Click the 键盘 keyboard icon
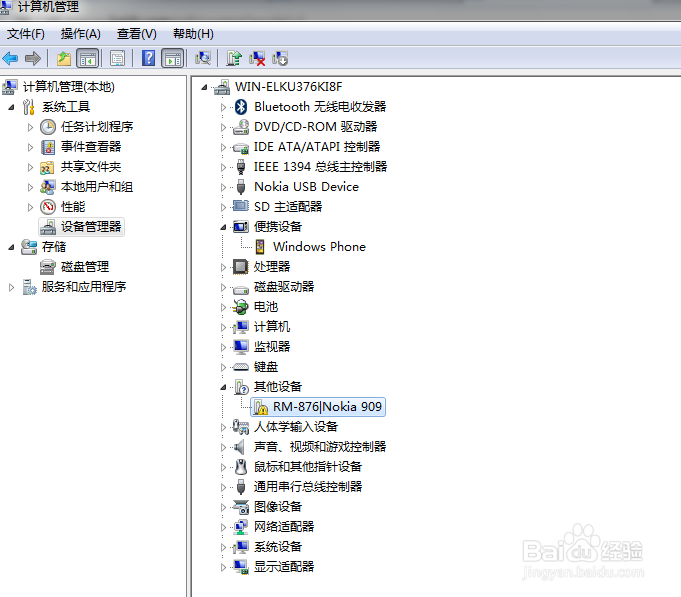The height and width of the screenshot is (597, 681). 241,367
